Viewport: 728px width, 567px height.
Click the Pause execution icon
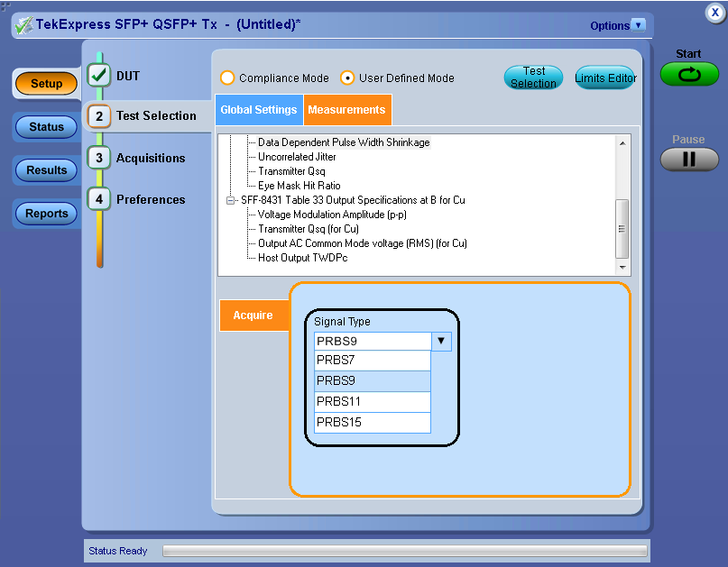[x=688, y=160]
